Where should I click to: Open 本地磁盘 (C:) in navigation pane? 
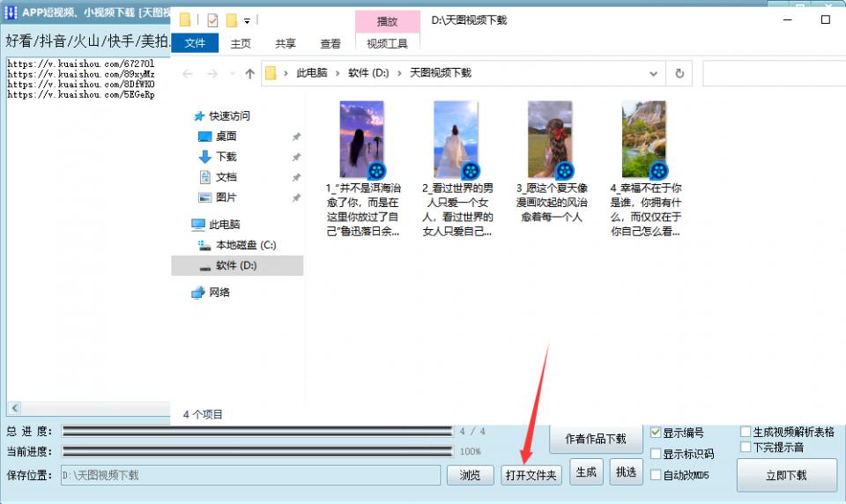pyautogui.click(x=246, y=245)
